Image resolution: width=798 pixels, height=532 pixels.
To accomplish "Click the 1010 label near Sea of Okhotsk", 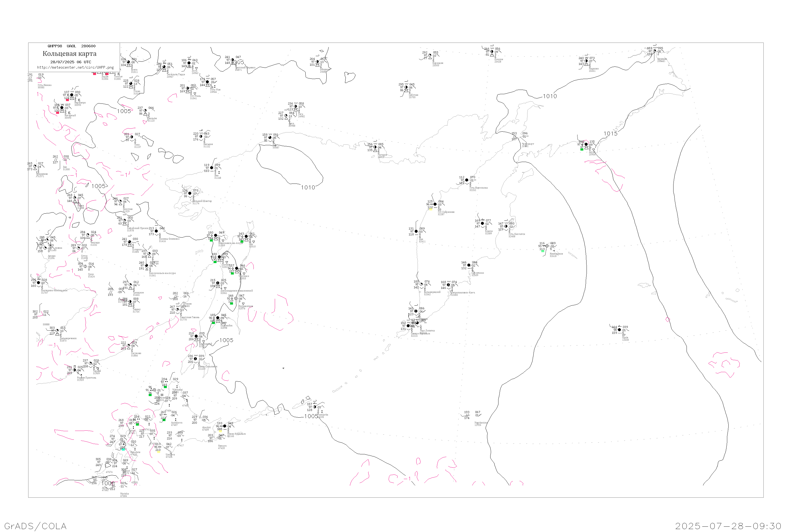I will (308, 188).
